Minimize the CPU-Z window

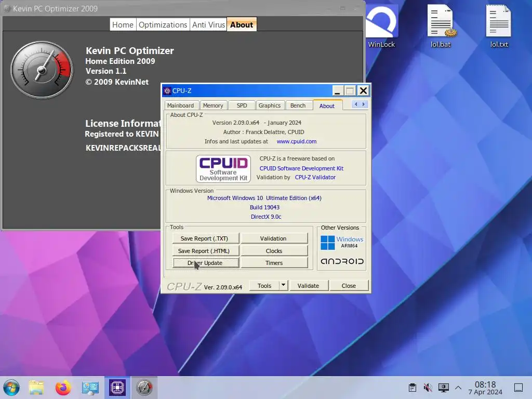(337, 91)
